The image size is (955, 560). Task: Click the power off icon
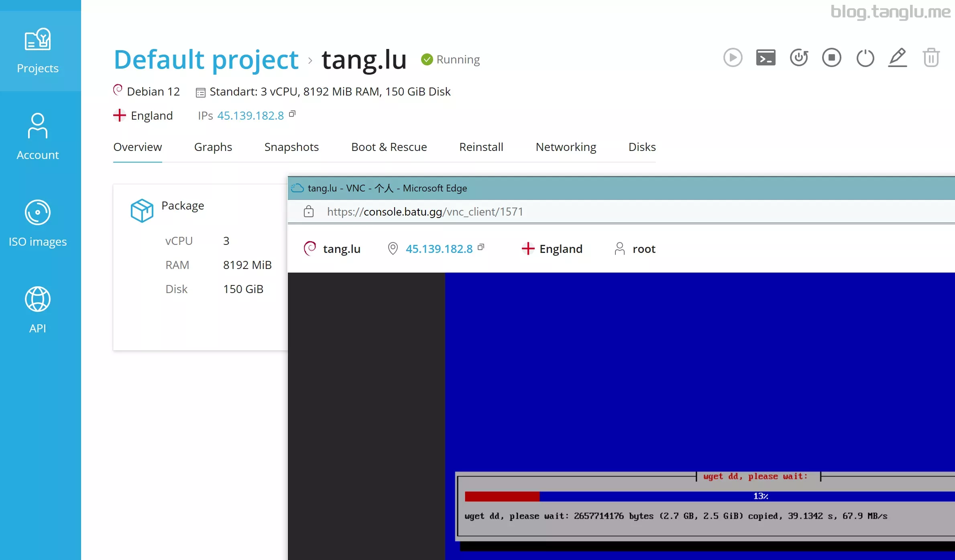tap(866, 57)
